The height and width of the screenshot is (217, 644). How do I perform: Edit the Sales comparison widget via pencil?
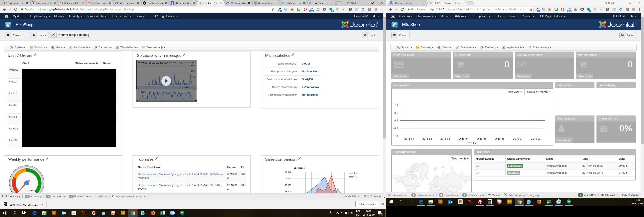pos(299,159)
